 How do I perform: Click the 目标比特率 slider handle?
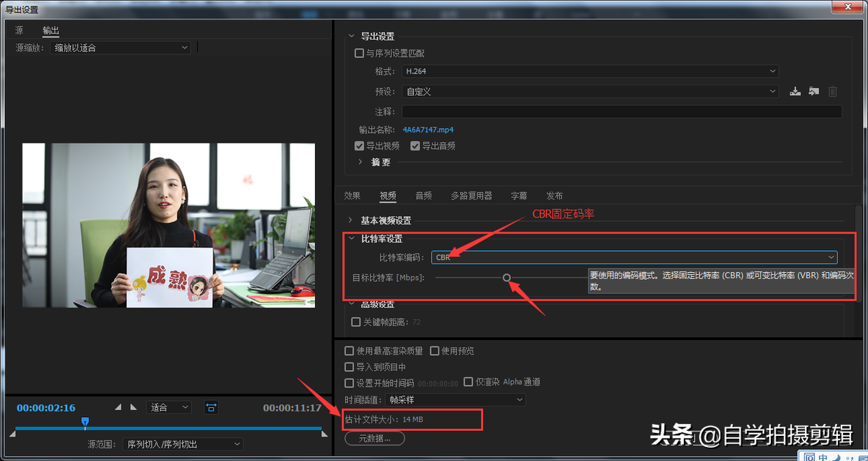point(506,278)
